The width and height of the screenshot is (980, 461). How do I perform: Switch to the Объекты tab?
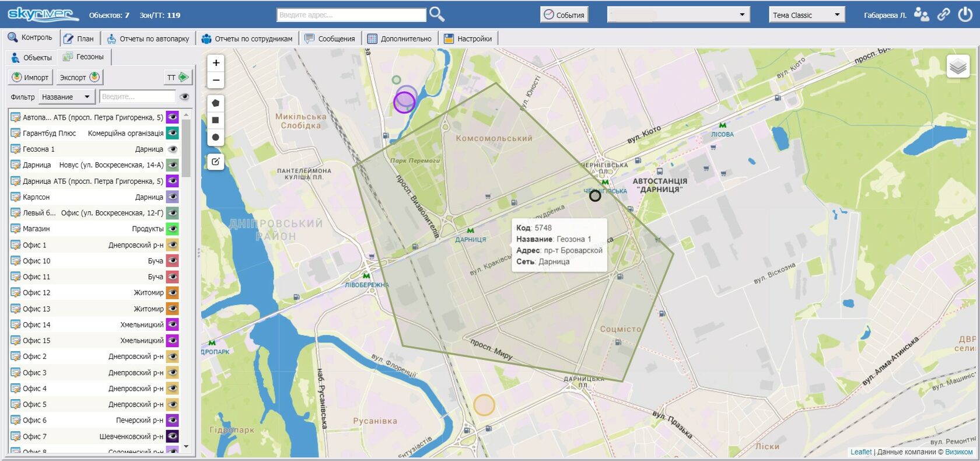pos(32,57)
